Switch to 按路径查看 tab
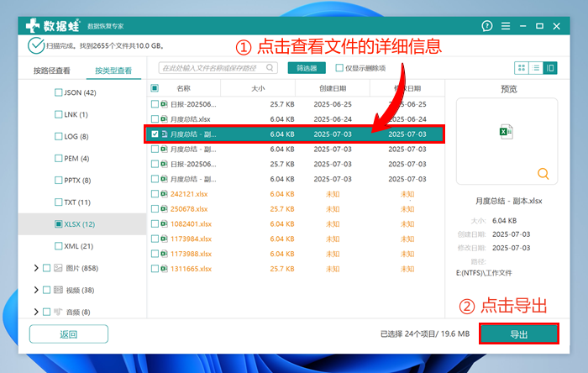The image size is (588, 373). [x=52, y=71]
